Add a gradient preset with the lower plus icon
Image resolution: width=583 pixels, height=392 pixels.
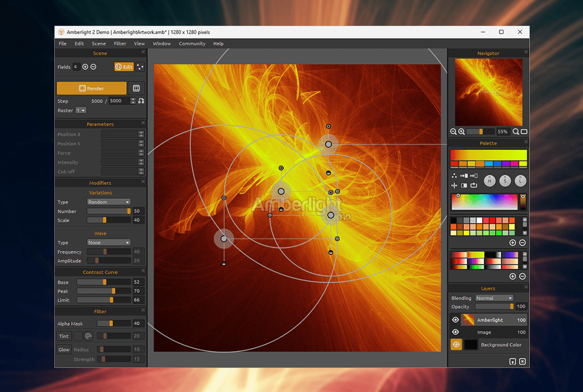[512, 276]
